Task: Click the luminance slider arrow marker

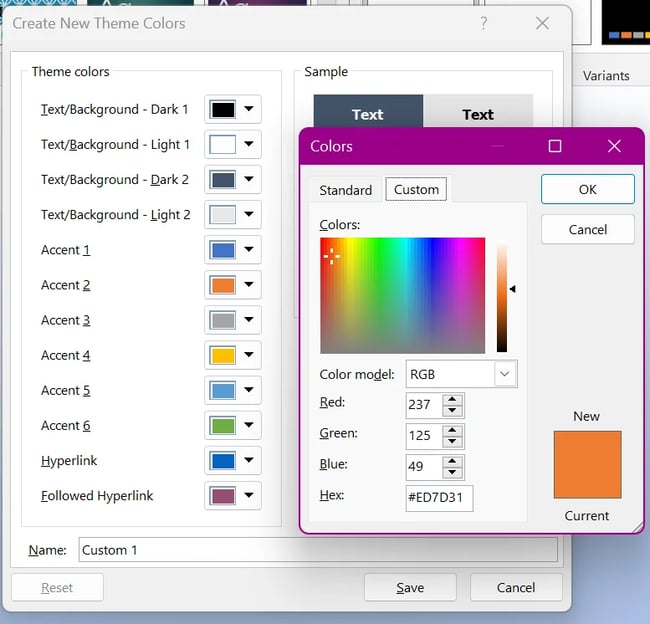Action: pos(512,289)
